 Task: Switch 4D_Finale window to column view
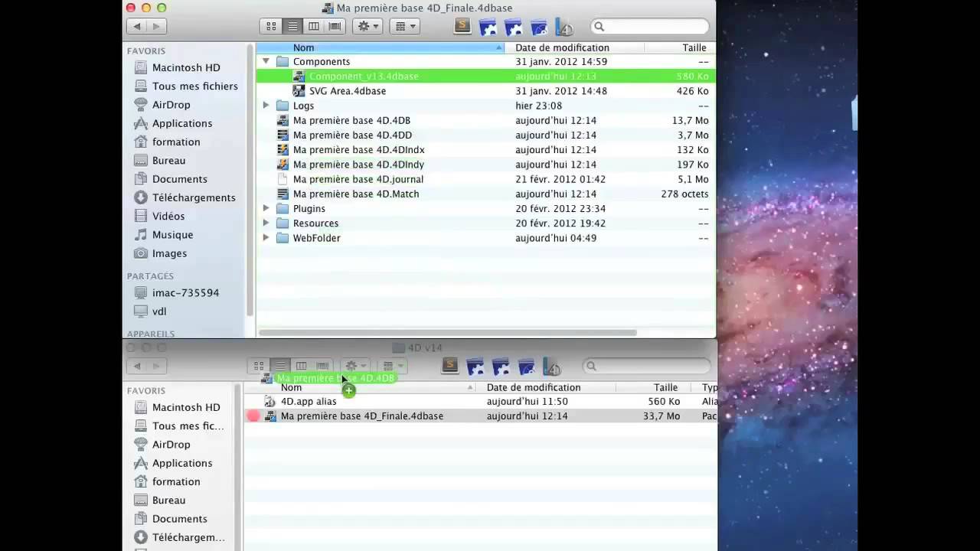(x=314, y=26)
